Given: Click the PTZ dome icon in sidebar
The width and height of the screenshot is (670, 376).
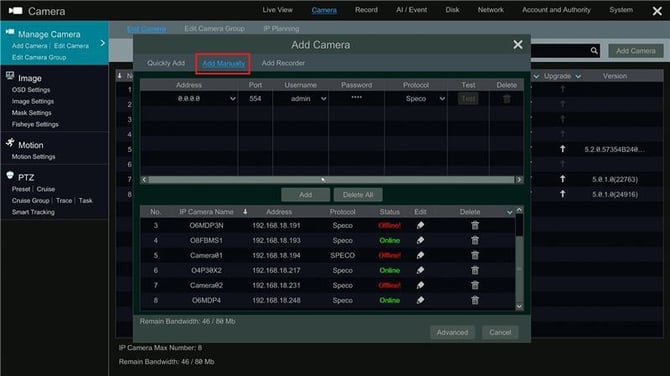Looking at the screenshot, I should click(x=10, y=175).
